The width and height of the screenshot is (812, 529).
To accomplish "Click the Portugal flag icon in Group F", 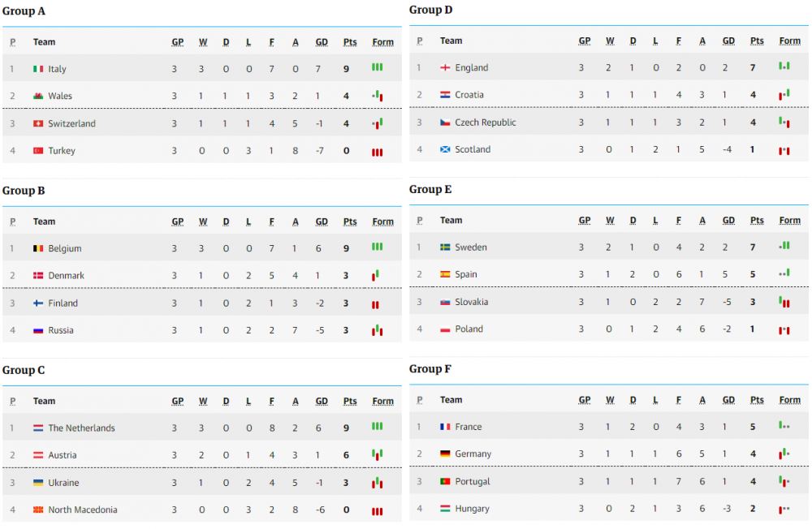I will (445, 481).
